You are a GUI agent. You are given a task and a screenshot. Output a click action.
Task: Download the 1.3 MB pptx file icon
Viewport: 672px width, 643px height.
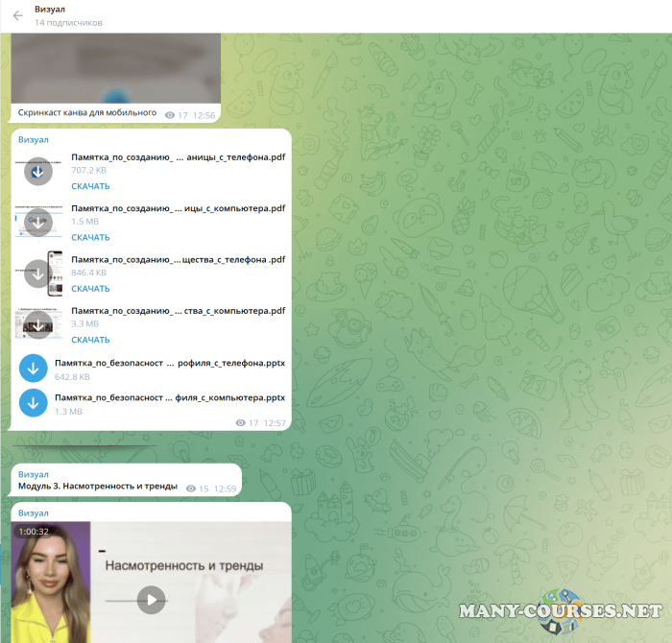click(x=34, y=403)
